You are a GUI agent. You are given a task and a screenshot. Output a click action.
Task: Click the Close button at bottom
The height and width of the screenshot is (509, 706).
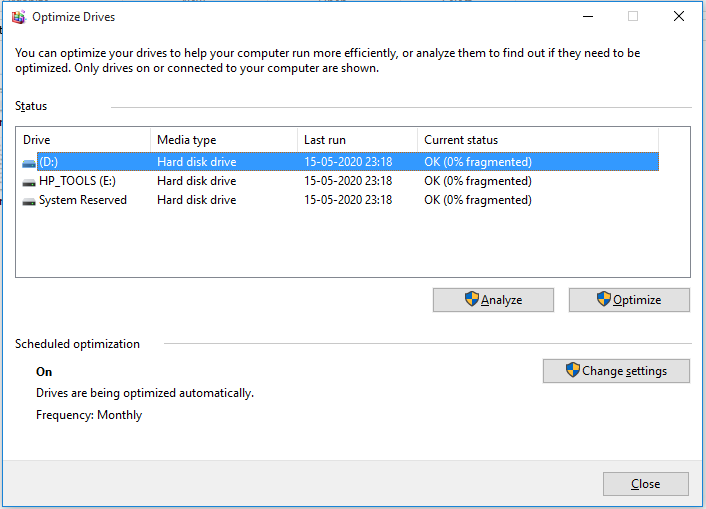[x=646, y=484]
